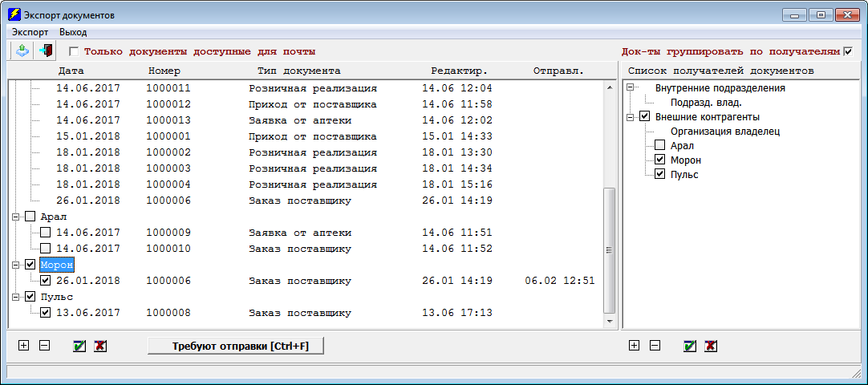Uncheck the Морон group checkbox in documents list
The image size is (868, 385).
[x=30, y=265]
